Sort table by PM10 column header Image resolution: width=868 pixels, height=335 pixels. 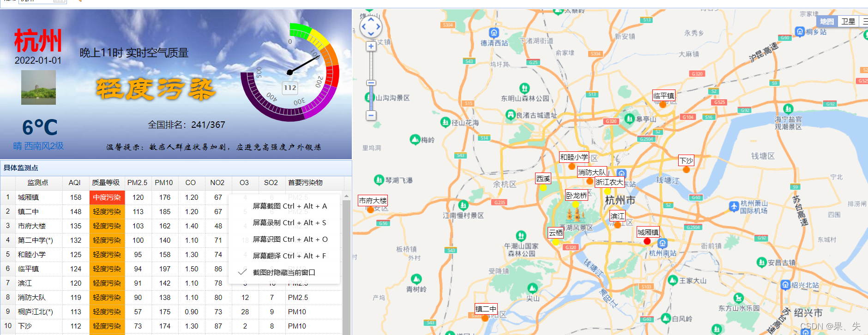164,183
